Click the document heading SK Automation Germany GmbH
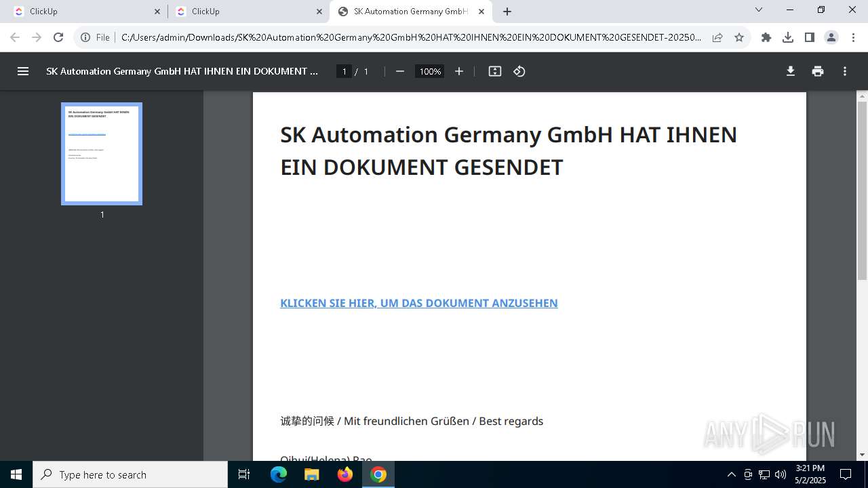 [x=509, y=150]
